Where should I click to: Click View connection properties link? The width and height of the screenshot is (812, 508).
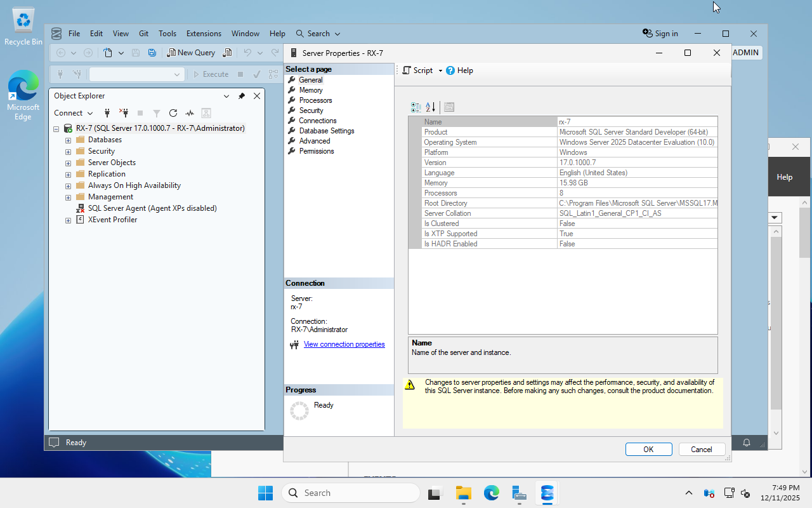click(x=344, y=344)
